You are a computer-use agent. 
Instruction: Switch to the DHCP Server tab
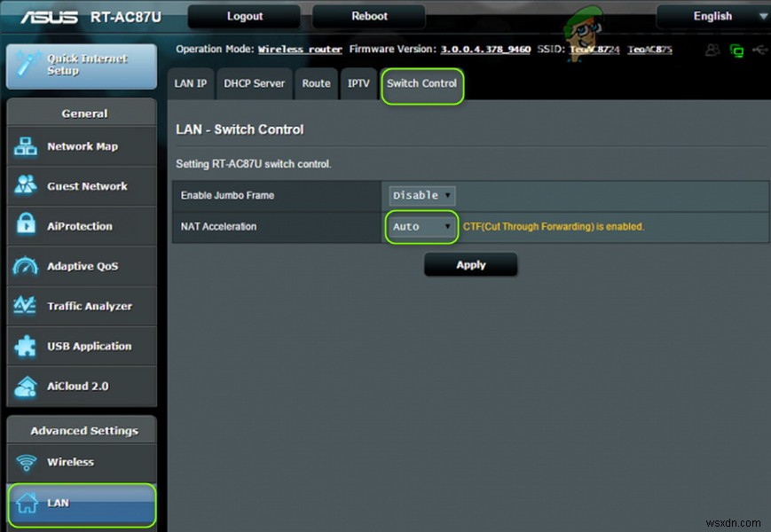255,83
